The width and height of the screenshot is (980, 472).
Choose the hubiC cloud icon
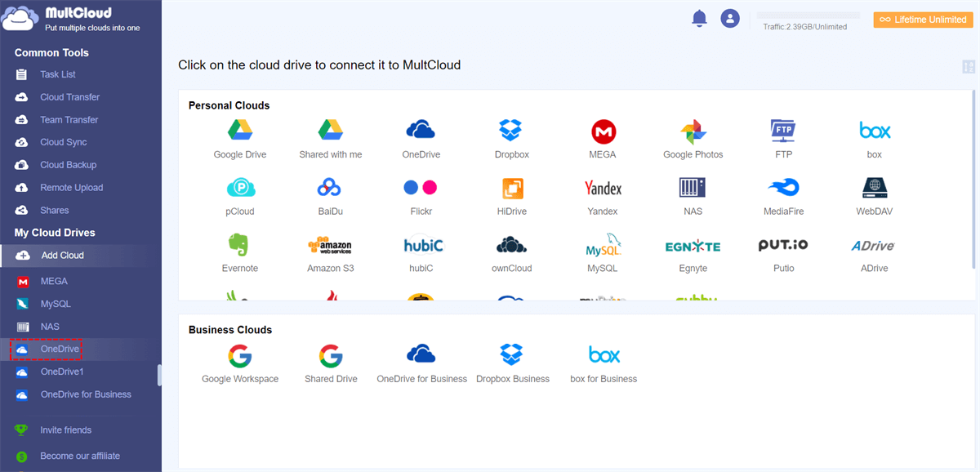(422, 244)
